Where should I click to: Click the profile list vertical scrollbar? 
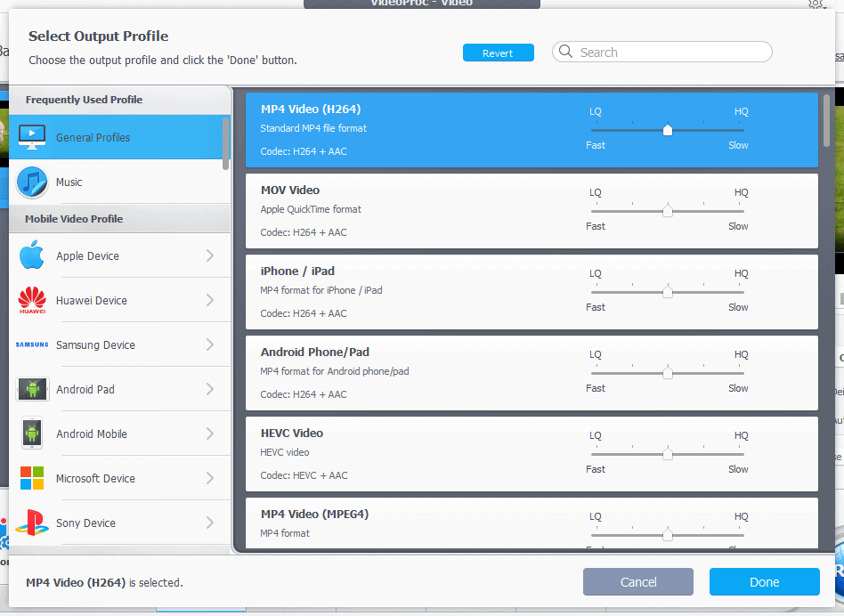click(x=826, y=120)
